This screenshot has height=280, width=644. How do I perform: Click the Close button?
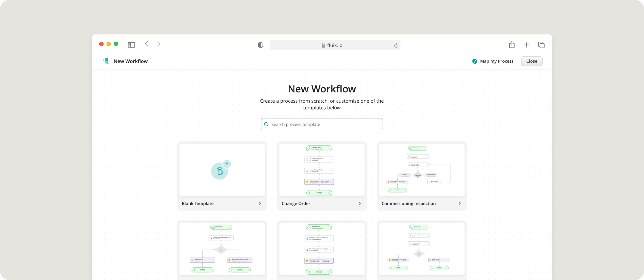tap(532, 61)
